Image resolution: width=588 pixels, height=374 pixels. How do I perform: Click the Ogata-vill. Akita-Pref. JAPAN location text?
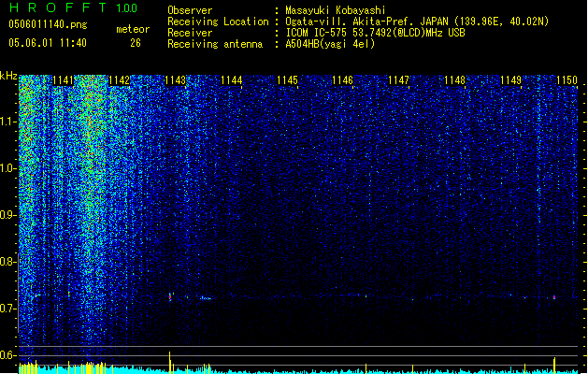pos(417,22)
